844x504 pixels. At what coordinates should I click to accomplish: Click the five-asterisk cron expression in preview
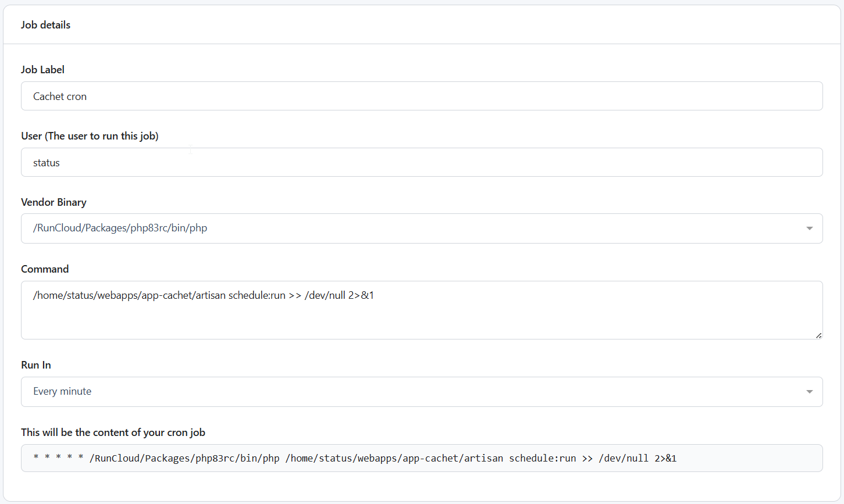(58, 458)
